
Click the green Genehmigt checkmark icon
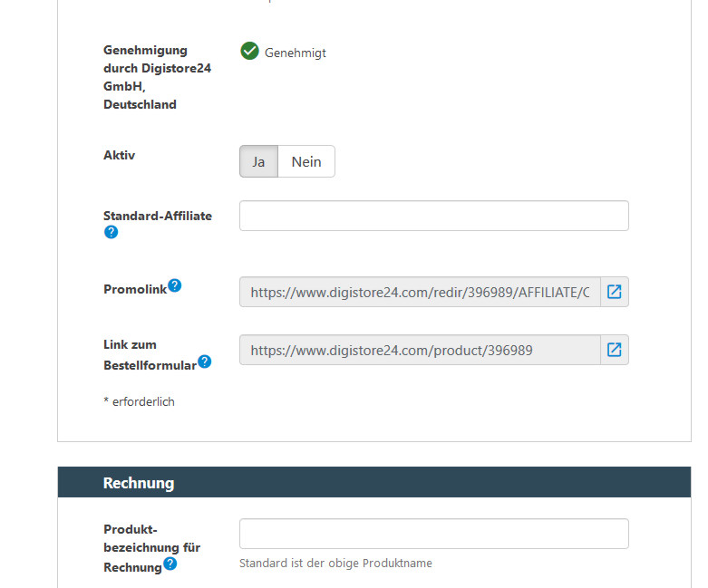249,52
